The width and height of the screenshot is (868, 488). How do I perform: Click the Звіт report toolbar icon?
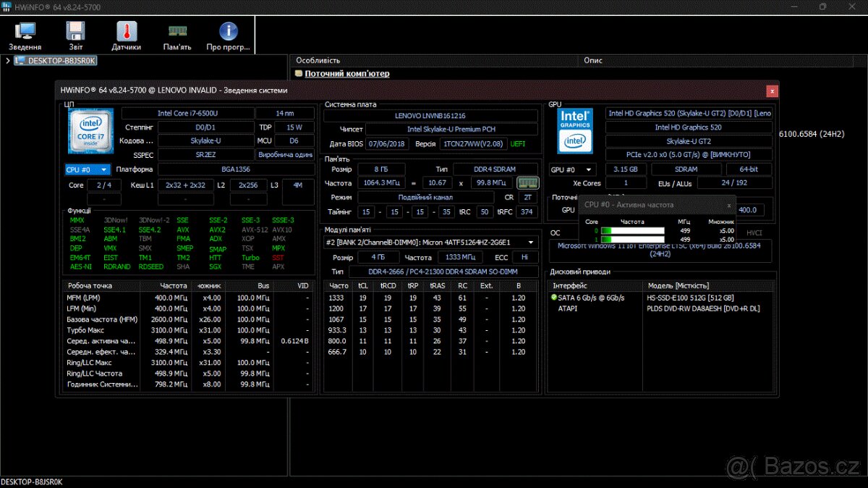tap(75, 35)
